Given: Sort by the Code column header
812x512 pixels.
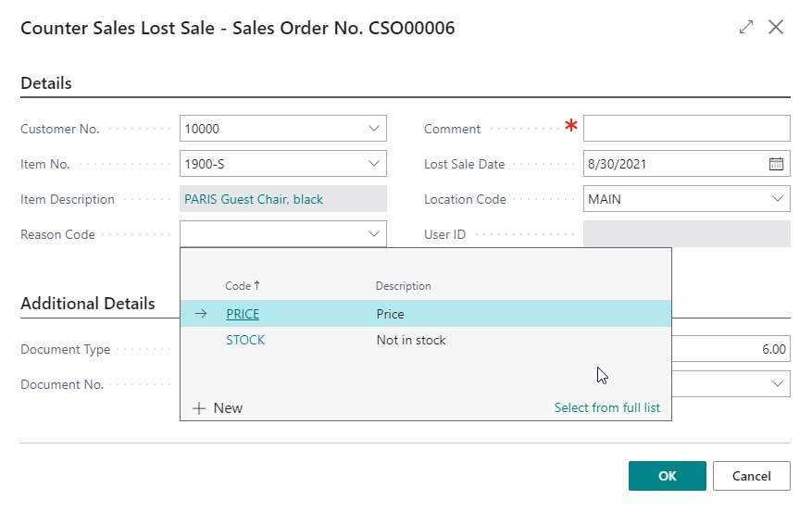Looking at the screenshot, I should click(x=242, y=286).
